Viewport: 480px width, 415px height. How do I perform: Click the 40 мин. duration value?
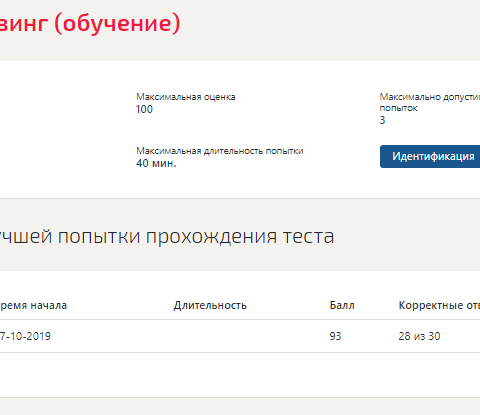pyautogui.click(x=156, y=163)
